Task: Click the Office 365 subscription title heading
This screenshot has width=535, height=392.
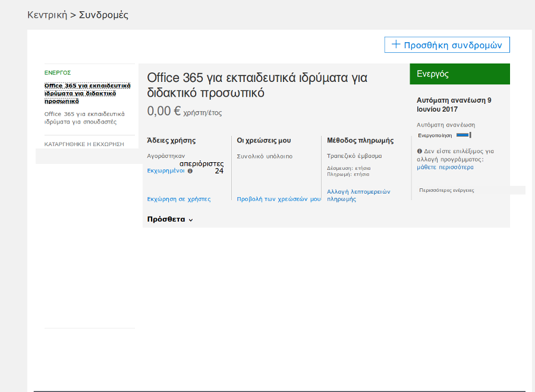Action: (257, 85)
